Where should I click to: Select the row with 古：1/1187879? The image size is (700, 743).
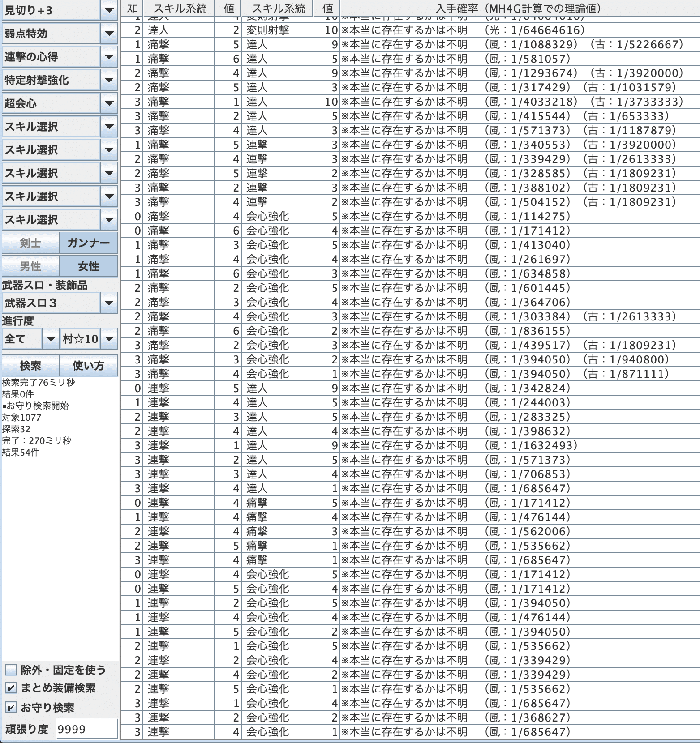click(x=410, y=130)
